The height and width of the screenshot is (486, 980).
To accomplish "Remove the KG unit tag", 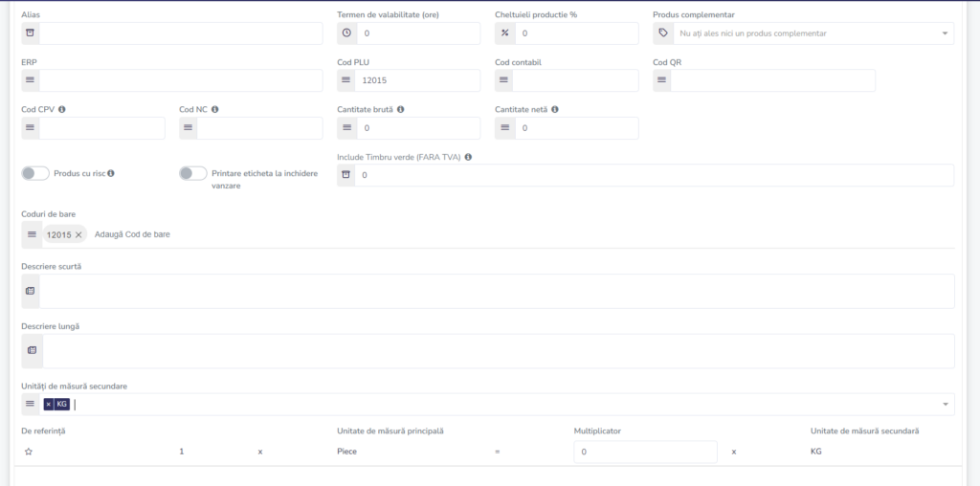I will tap(49, 404).
